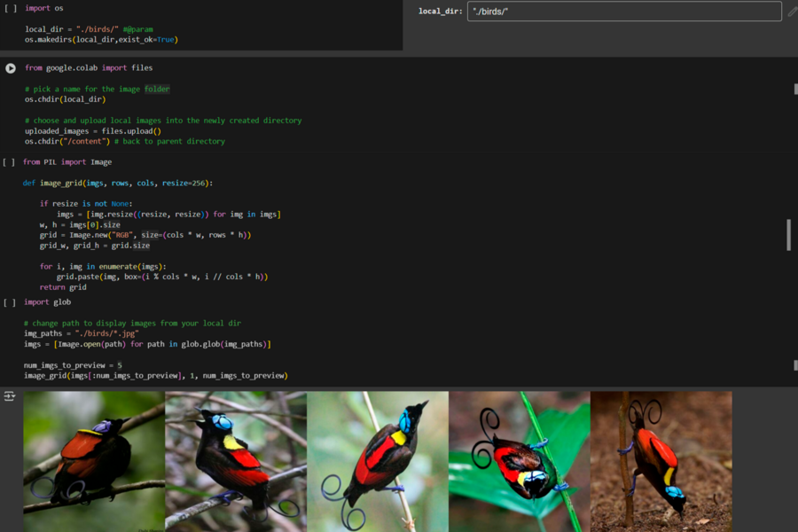The height and width of the screenshot is (532, 798).
Task: Click the pencil edit icon next to local_dir form
Action: [x=793, y=12]
